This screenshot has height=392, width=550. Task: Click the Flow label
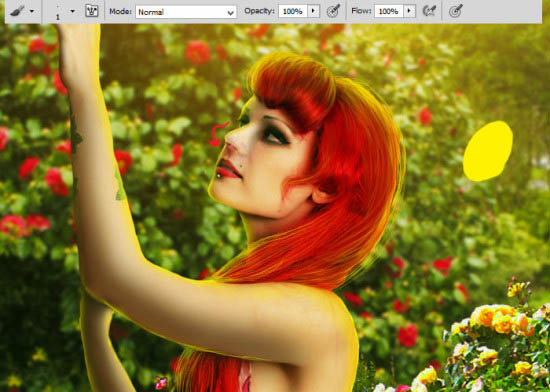click(361, 11)
